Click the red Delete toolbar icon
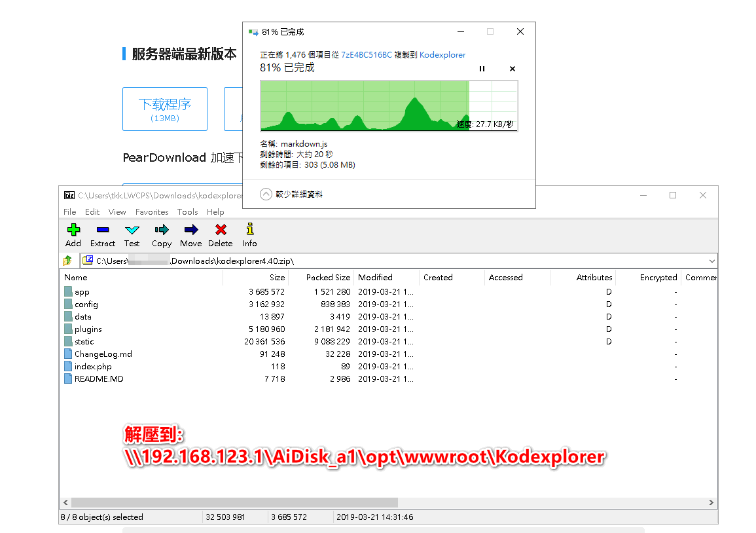 coord(221,229)
